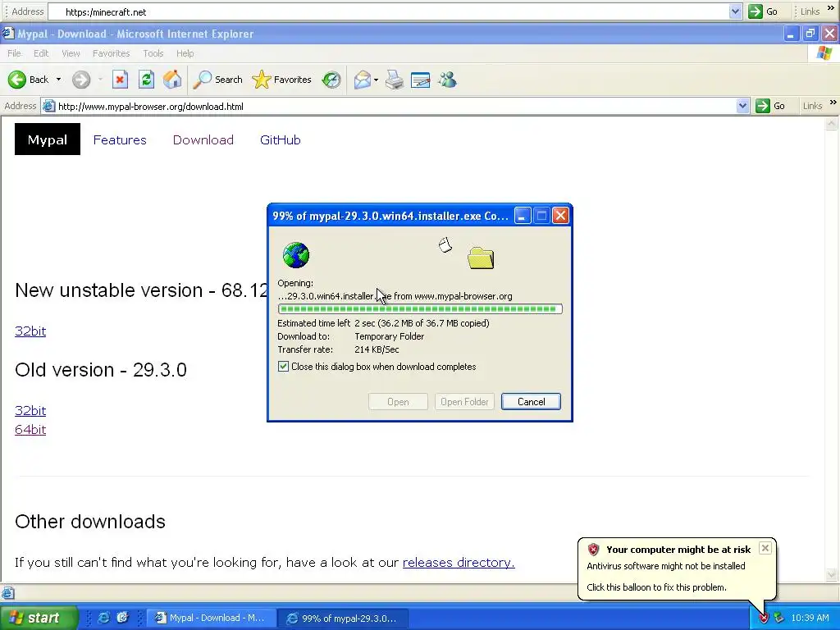The width and height of the screenshot is (840, 630).
Task: Open Mail button dropdown arrow
Action: pos(376,80)
